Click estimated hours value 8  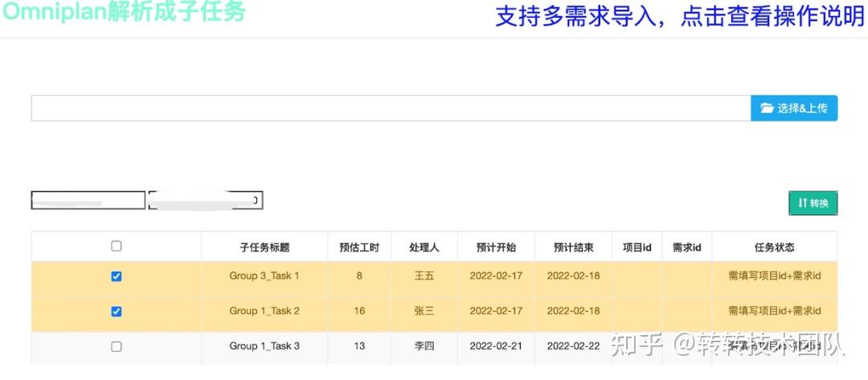pos(359,276)
